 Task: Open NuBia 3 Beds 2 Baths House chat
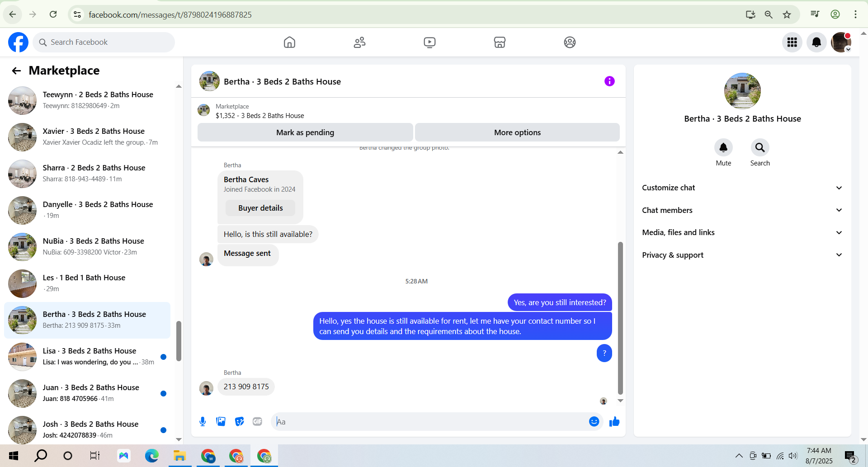click(x=87, y=247)
